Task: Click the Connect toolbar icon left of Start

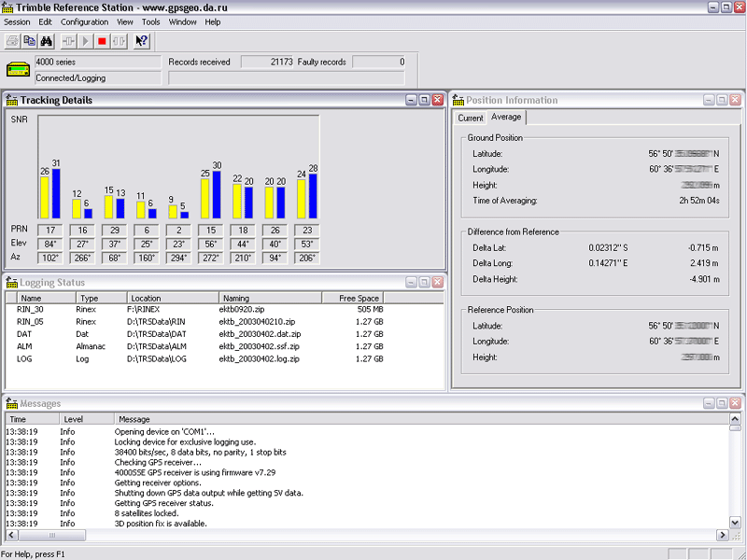Action: click(69, 41)
